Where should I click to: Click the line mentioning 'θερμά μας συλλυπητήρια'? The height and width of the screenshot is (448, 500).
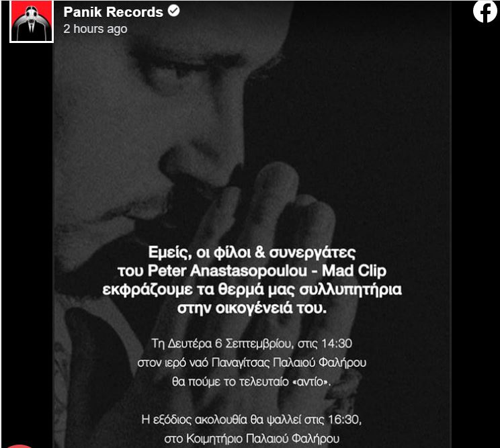coord(252,289)
